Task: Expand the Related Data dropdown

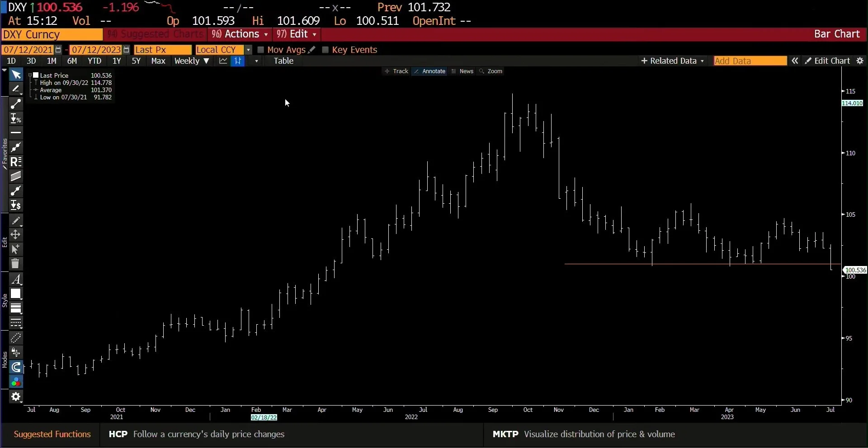Action: [672, 61]
